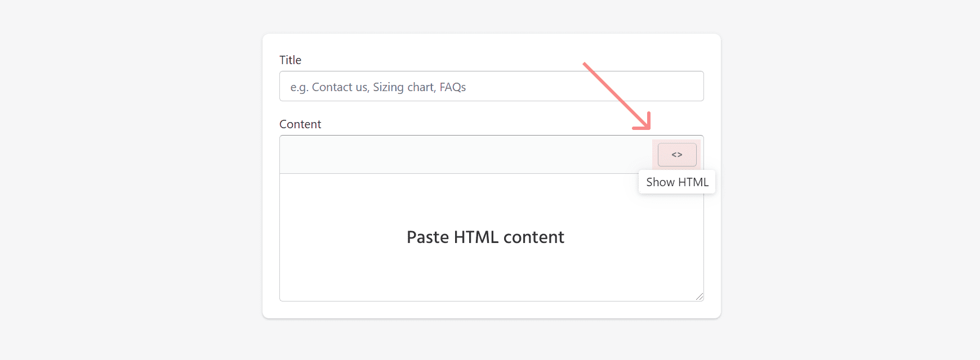Image resolution: width=980 pixels, height=360 pixels.
Task: Click the word "HTML" in the tooltip
Action: tap(693, 182)
